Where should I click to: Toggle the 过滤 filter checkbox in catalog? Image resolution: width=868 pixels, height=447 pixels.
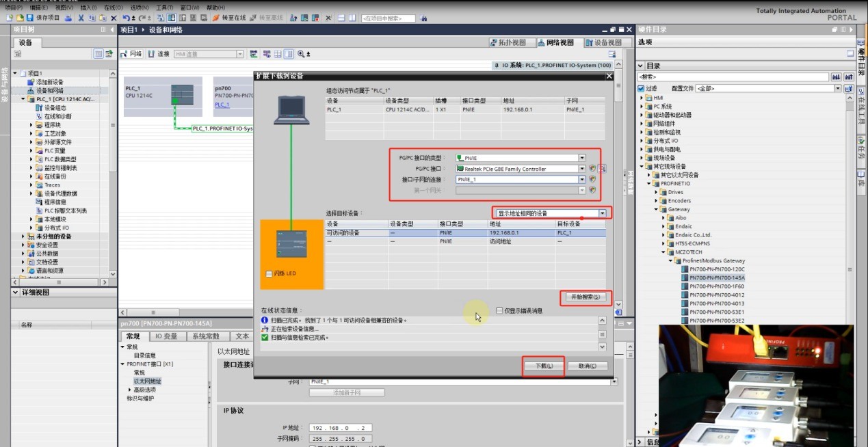coord(641,88)
